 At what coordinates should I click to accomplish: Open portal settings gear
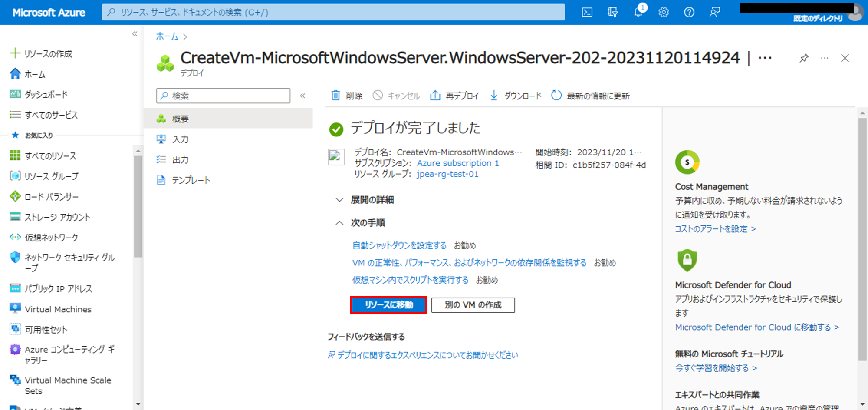point(664,12)
